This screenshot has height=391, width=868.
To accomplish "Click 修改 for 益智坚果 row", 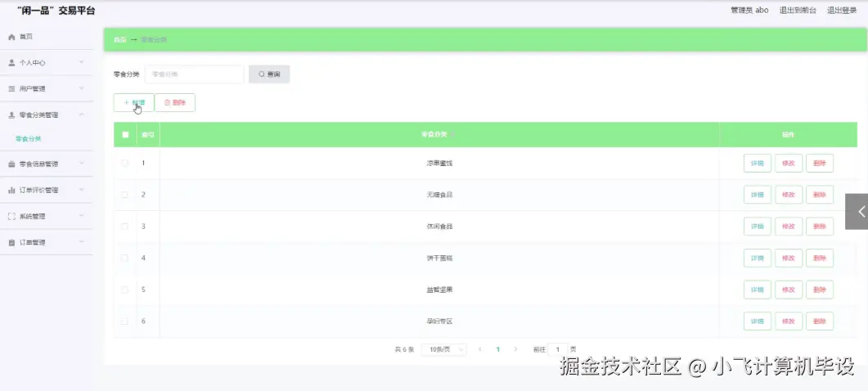I will point(789,290).
